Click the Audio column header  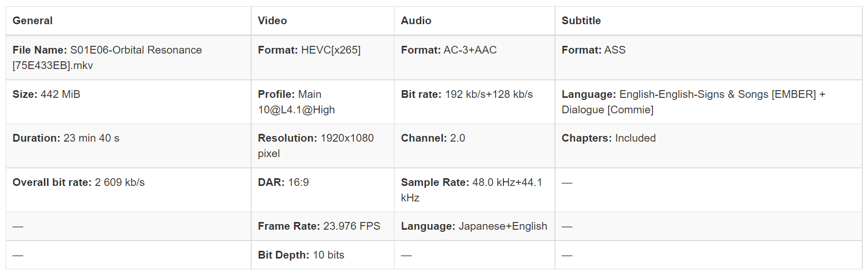point(416,21)
